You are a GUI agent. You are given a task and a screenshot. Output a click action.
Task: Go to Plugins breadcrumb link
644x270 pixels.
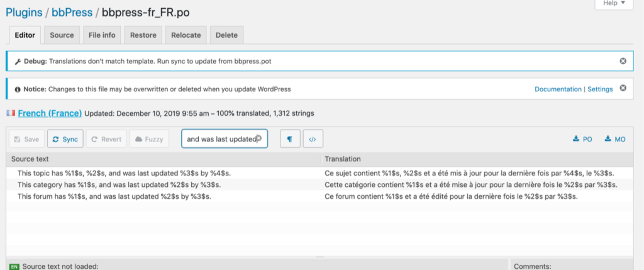(x=25, y=13)
